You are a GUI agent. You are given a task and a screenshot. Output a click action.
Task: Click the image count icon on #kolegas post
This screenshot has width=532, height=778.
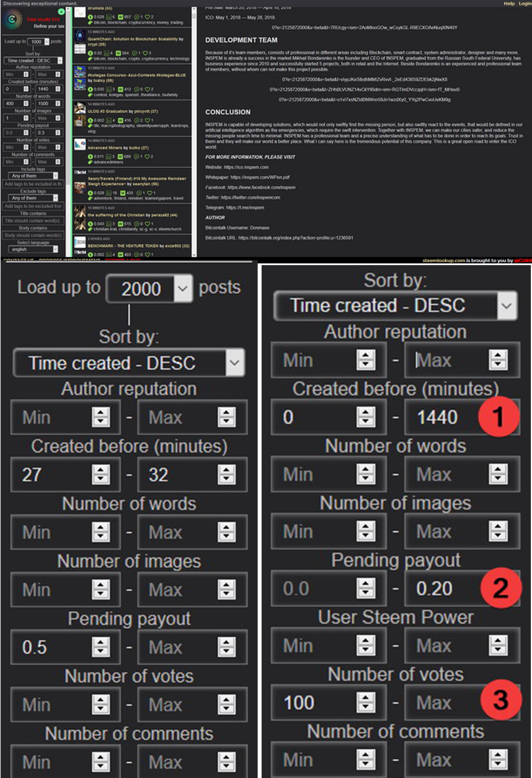(x=109, y=89)
